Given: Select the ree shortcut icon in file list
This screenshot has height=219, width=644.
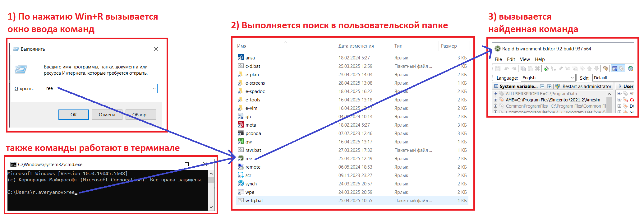Looking at the screenshot, I should (241, 158).
